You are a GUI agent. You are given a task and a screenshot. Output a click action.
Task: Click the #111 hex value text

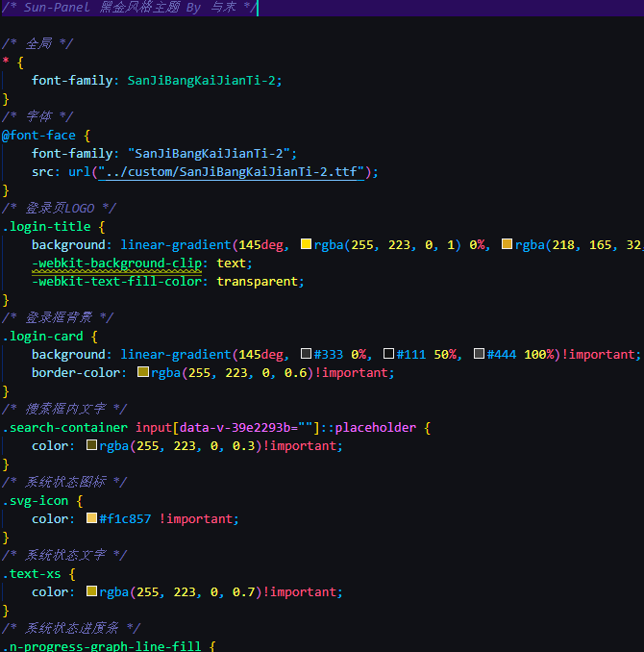pos(411,354)
